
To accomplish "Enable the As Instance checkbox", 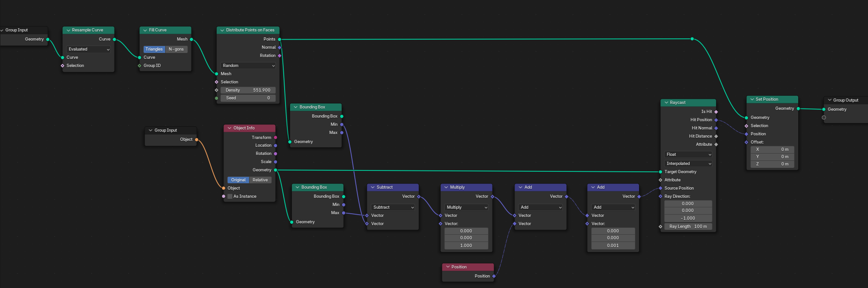I will coord(230,196).
